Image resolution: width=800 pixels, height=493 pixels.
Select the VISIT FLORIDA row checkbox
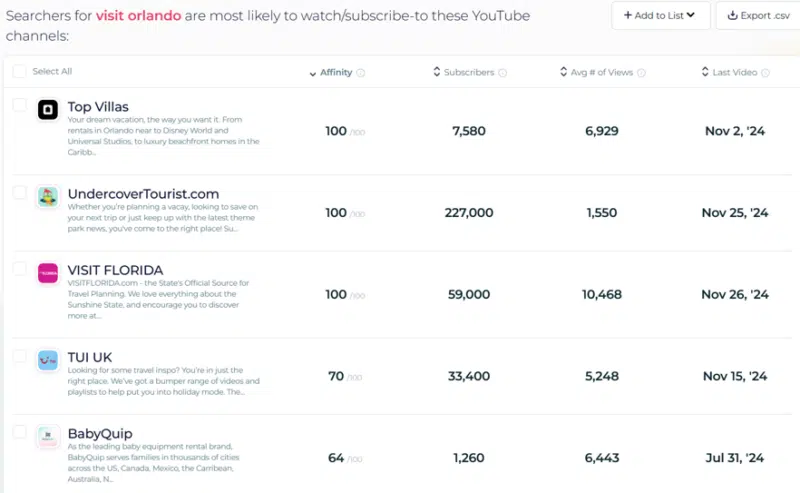pyautogui.click(x=19, y=268)
